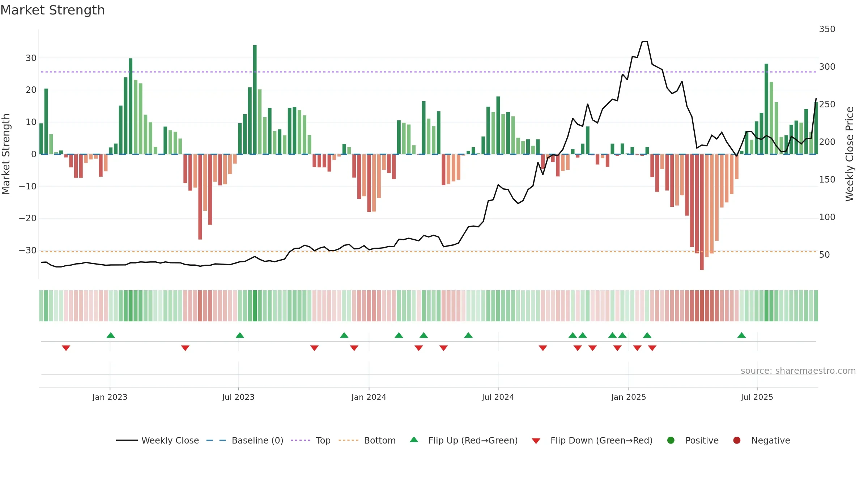The width and height of the screenshot is (868, 488).
Task: Toggle the Weekly Close legend entry
Action: (157, 440)
